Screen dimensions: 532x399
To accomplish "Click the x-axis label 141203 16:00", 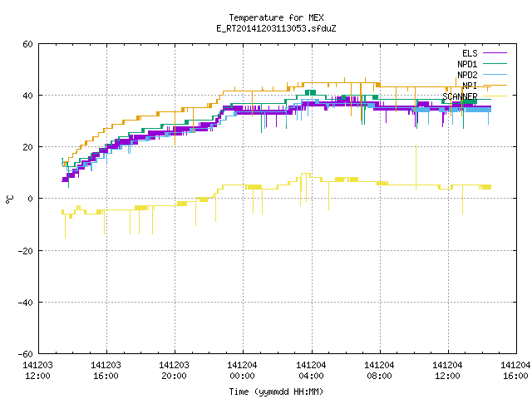I will click(x=106, y=371).
